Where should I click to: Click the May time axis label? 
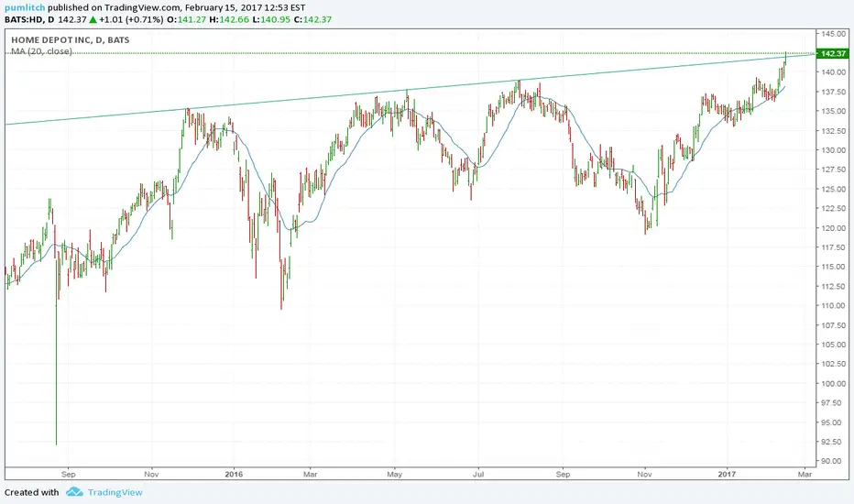coord(394,474)
